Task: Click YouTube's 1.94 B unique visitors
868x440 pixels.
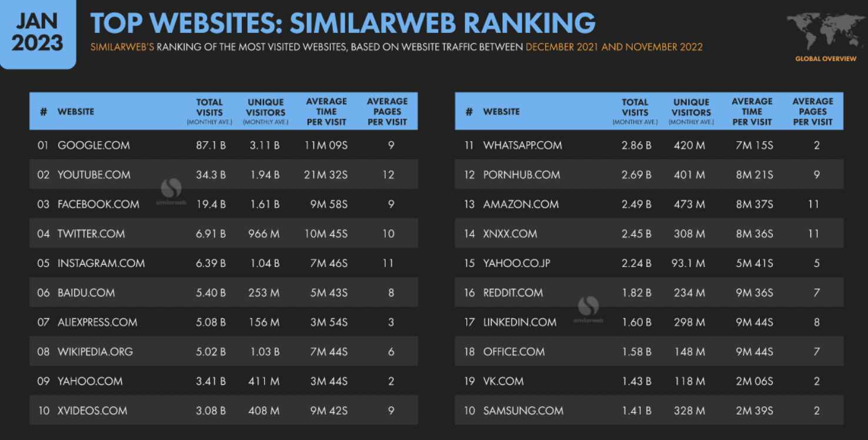Action: click(265, 175)
